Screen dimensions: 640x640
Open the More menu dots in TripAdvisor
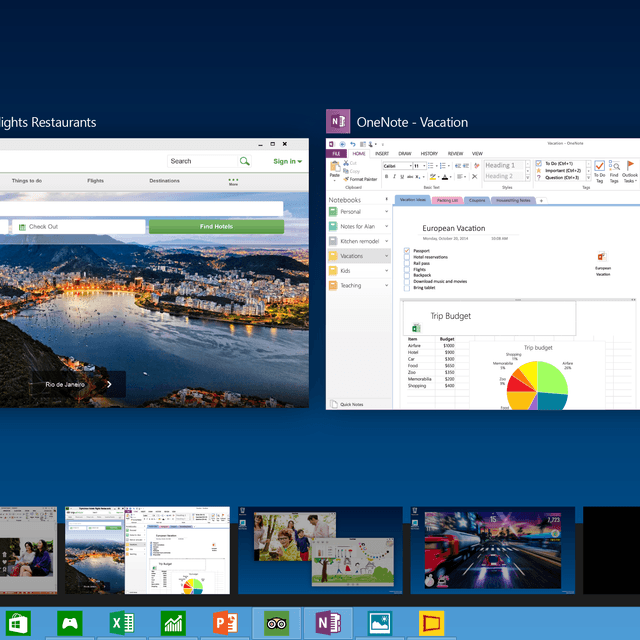(233, 182)
